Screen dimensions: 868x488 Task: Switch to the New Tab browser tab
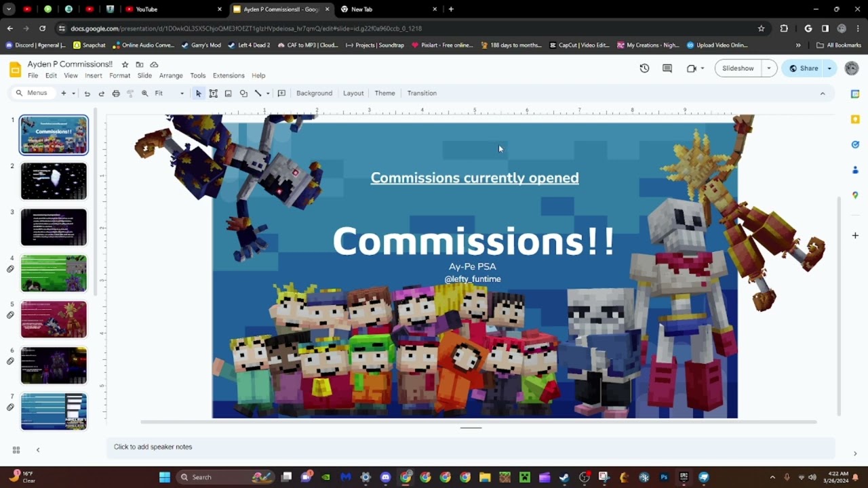[389, 9]
